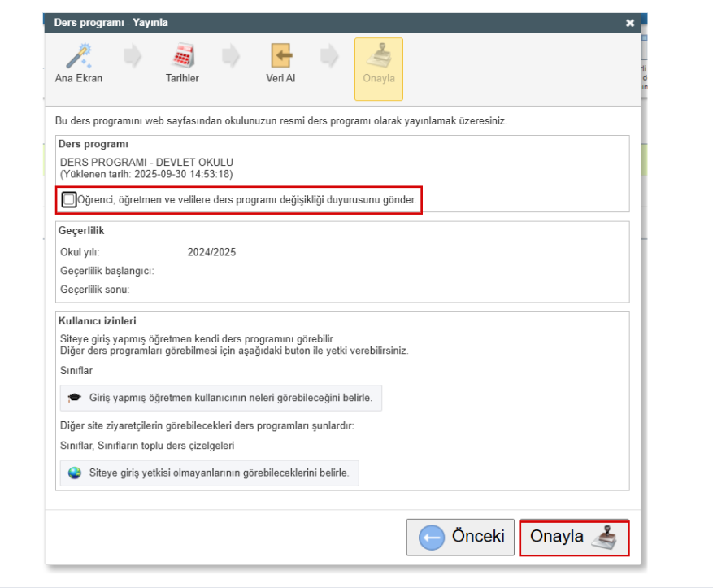This screenshot has width=713, height=588.
Task: Click graduation cap icon on teacher permissions button
Action: [x=75, y=399]
